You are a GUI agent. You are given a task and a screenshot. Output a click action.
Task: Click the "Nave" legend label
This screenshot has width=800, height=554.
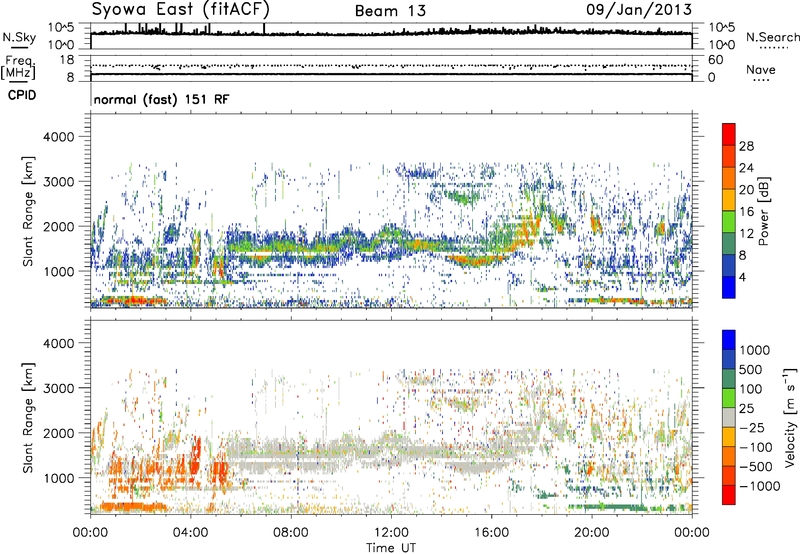pos(761,70)
